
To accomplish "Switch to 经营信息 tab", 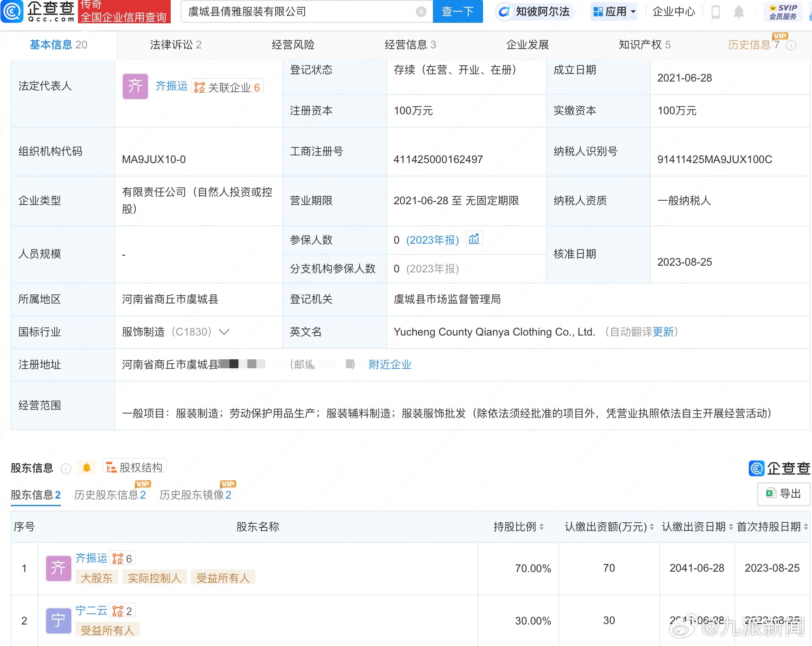I will (410, 45).
